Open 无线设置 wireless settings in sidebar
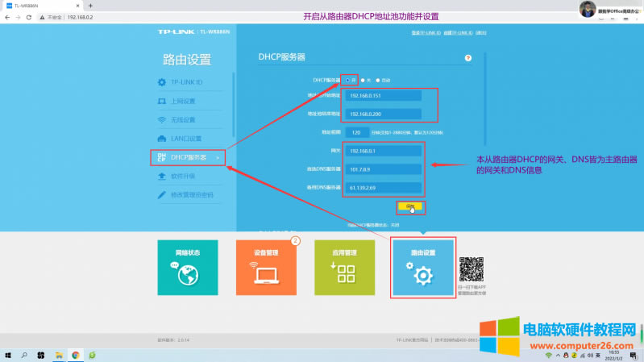The image size is (644, 362). pyautogui.click(x=182, y=120)
